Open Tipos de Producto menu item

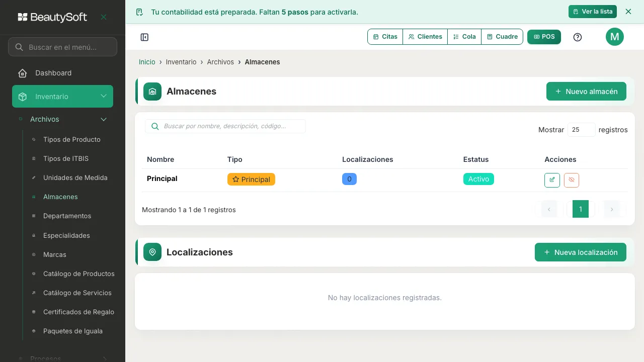72,139
